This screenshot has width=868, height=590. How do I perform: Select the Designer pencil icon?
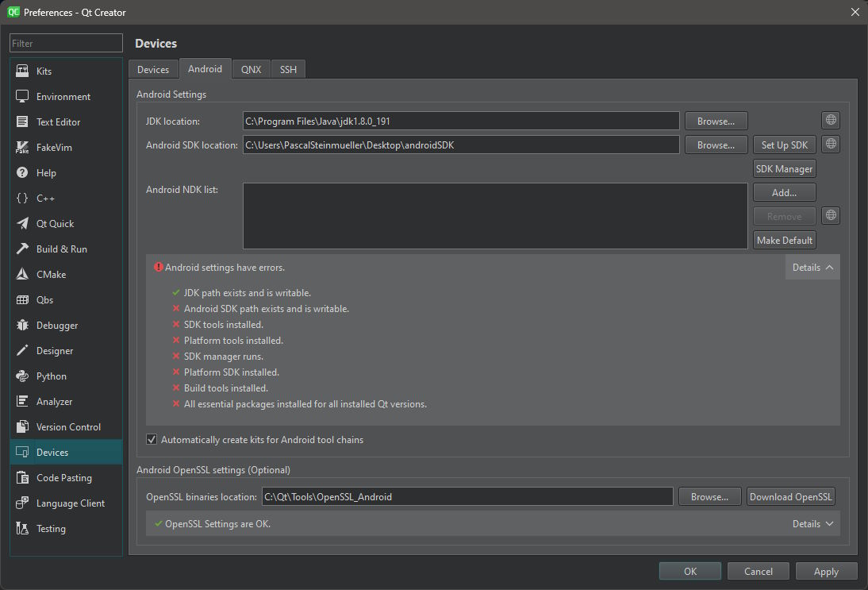(x=22, y=351)
